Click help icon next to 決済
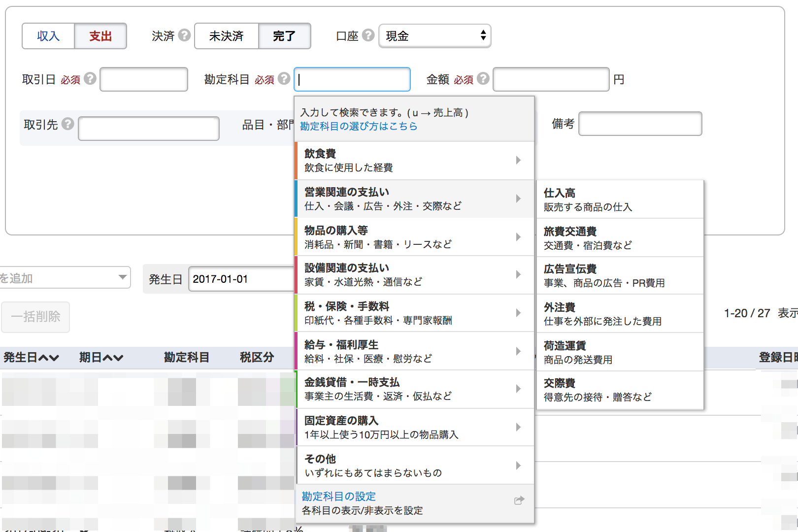798x532 pixels. [x=184, y=35]
